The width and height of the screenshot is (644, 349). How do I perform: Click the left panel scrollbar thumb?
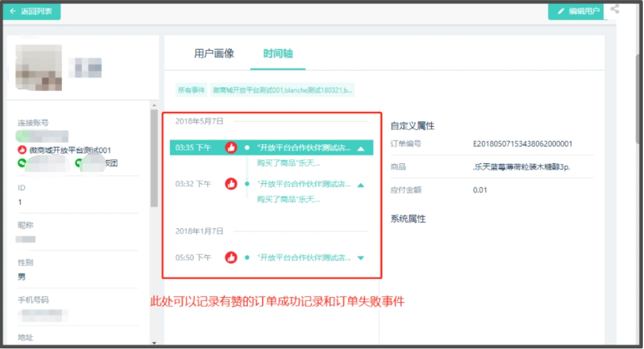point(154,158)
